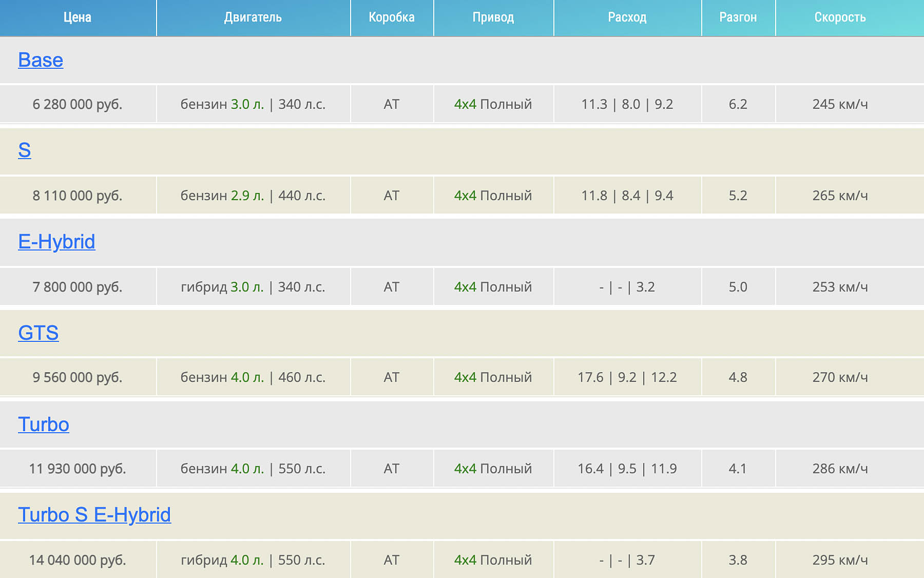Open the Turbo S E-Hybrid link
The height and width of the screenshot is (578, 924).
click(94, 515)
